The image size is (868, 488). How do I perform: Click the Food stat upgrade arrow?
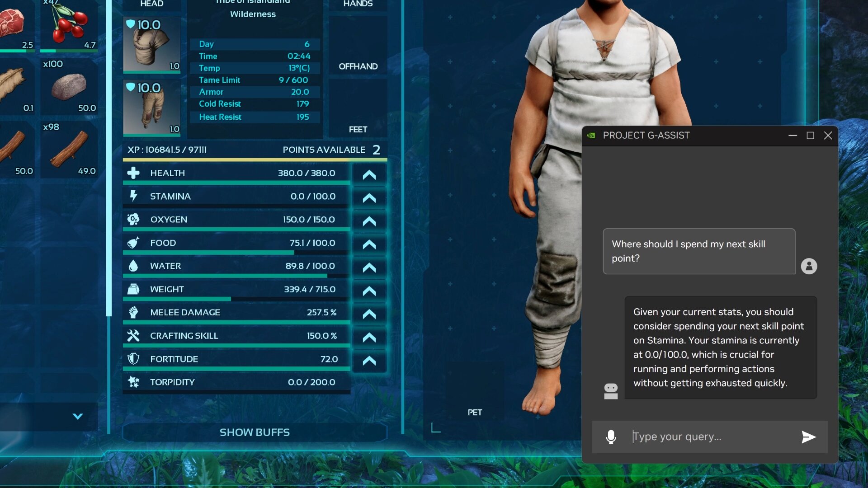click(368, 243)
